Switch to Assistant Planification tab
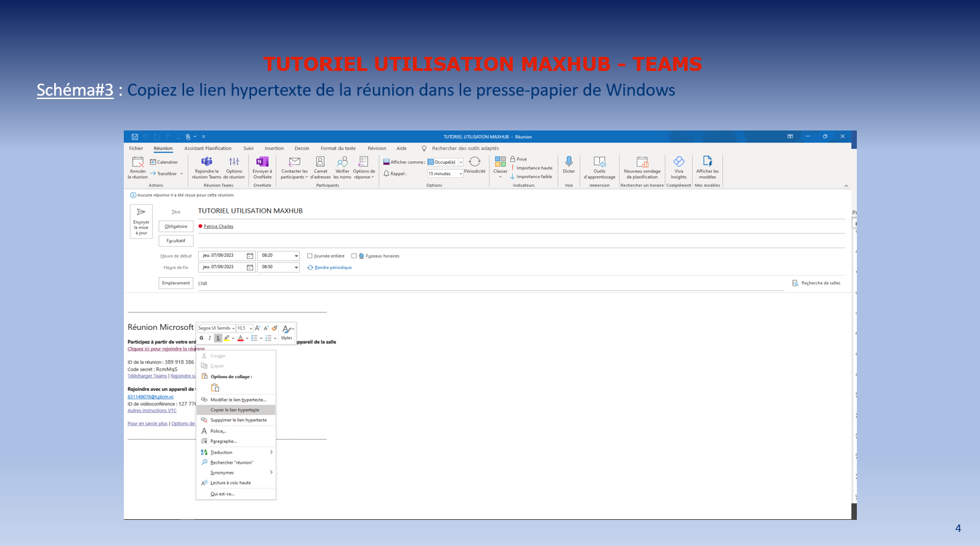 click(x=208, y=149)
